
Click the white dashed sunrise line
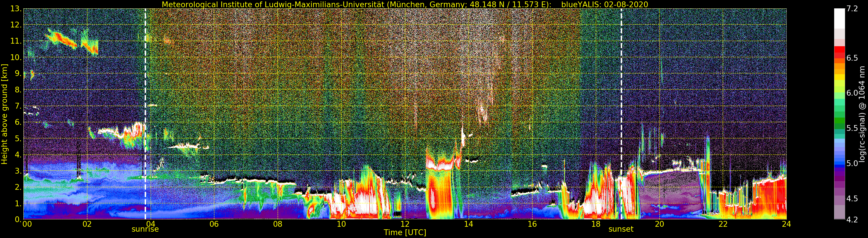145,114
